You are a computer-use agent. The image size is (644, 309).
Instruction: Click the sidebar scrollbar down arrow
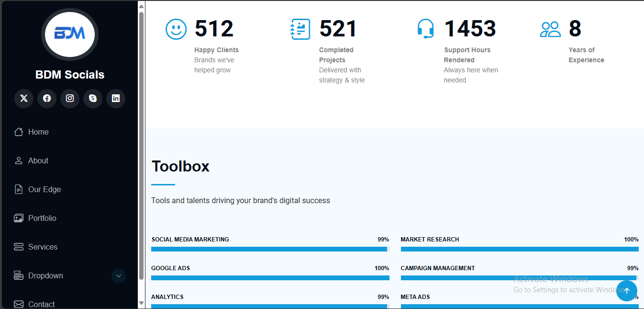[x=141, y=303]
